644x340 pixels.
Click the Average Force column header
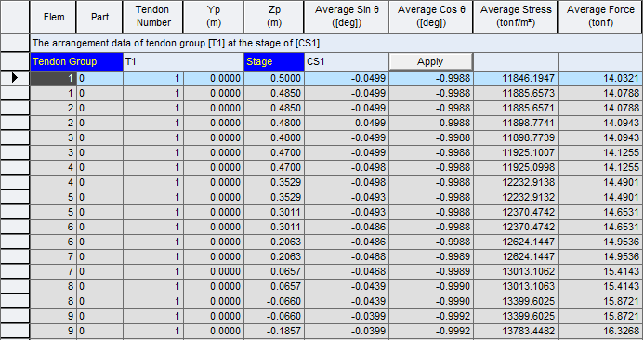coord(600,17)
